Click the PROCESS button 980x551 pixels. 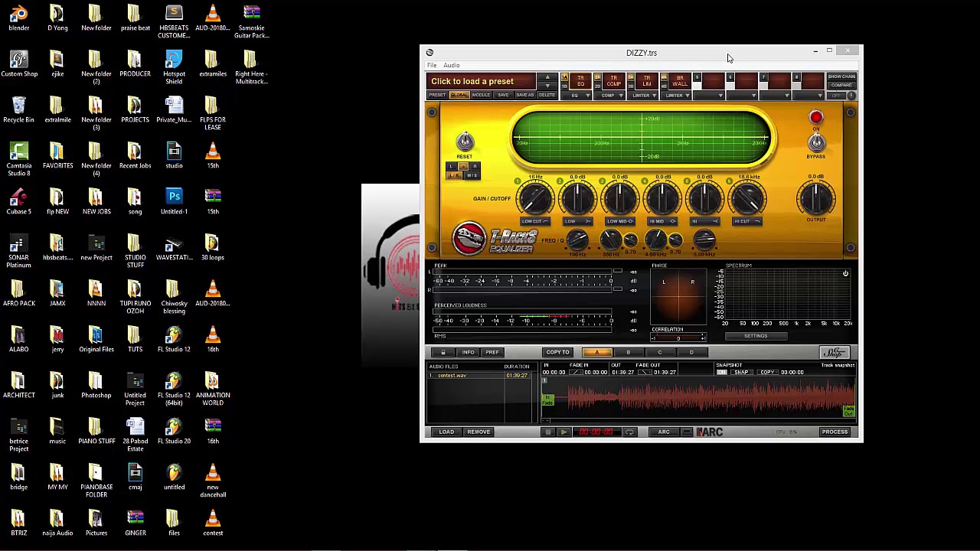click(835, 432)
